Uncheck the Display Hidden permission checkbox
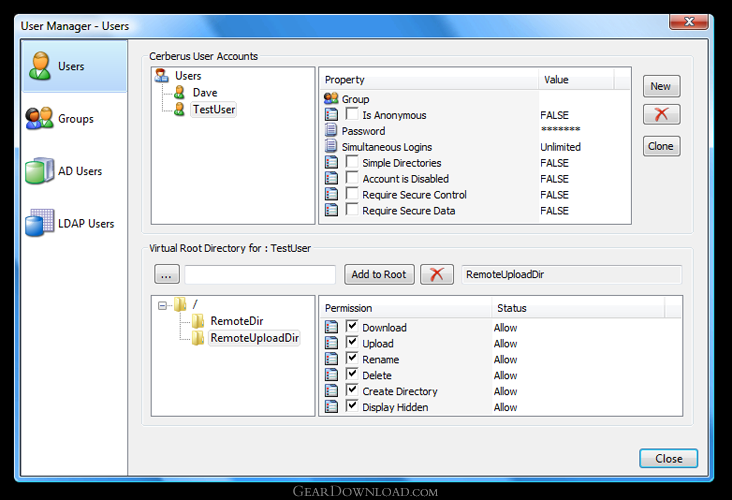The width and height of the screenshot is (732, 500). click(352, 406)
